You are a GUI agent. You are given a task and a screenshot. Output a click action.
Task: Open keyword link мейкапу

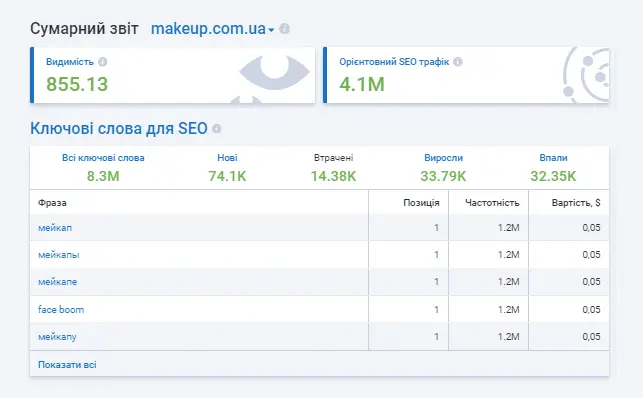tap(57, 337)
